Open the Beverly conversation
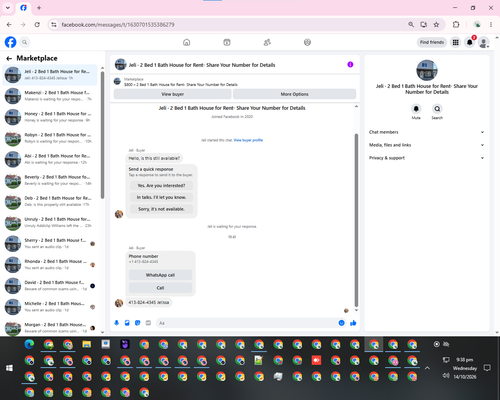Image resolution: width=500 pixels, height=400 pixels. (x=50, y=180)
